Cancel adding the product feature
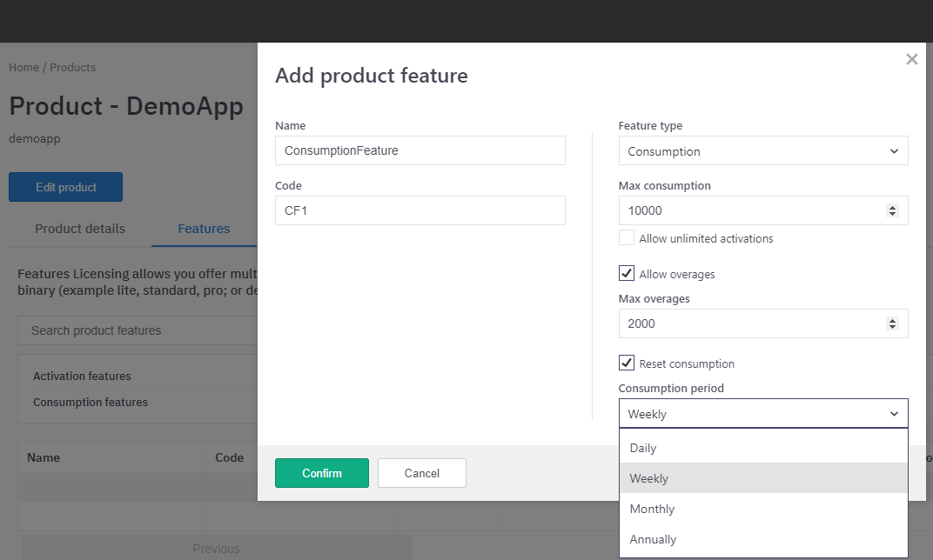 [x=421, y=473]
